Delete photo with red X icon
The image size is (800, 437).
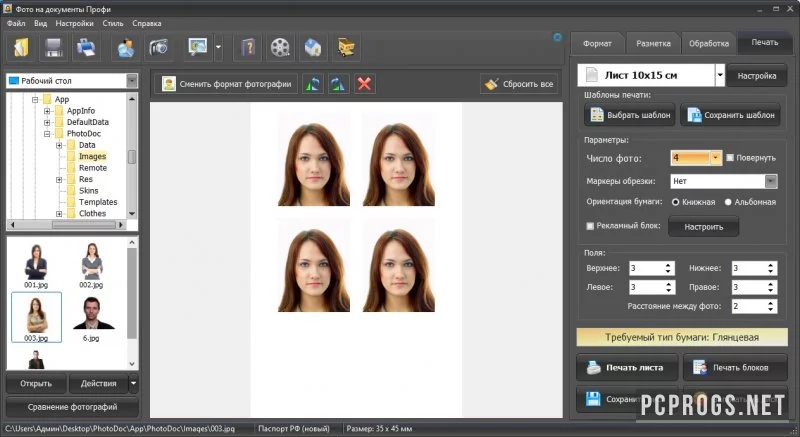[x=364, y=84]
